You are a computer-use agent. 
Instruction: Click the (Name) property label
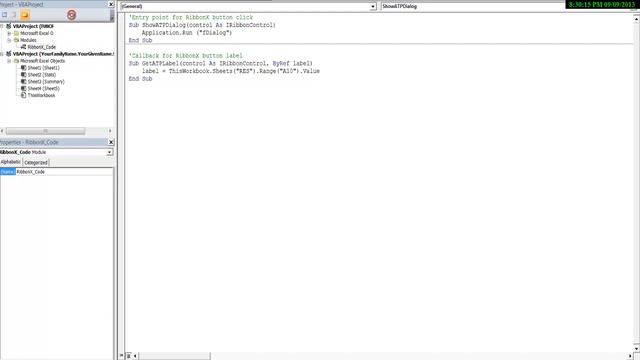(x=7, y=172)
